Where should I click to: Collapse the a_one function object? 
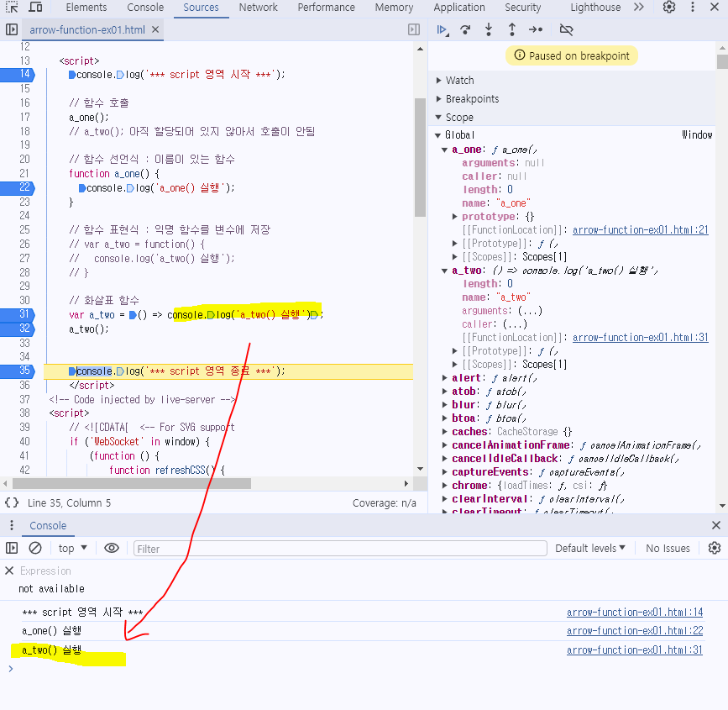444,150
